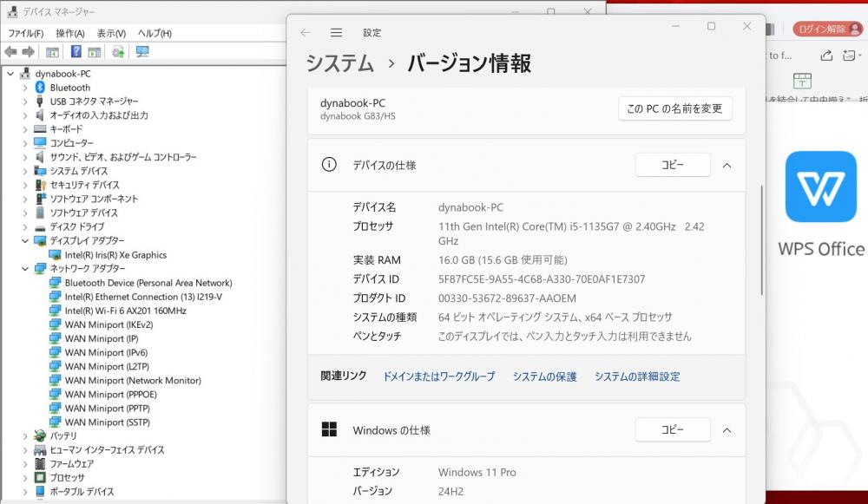Select the ファームウェア category
This screenshot has height=504, width=868.
71,463
